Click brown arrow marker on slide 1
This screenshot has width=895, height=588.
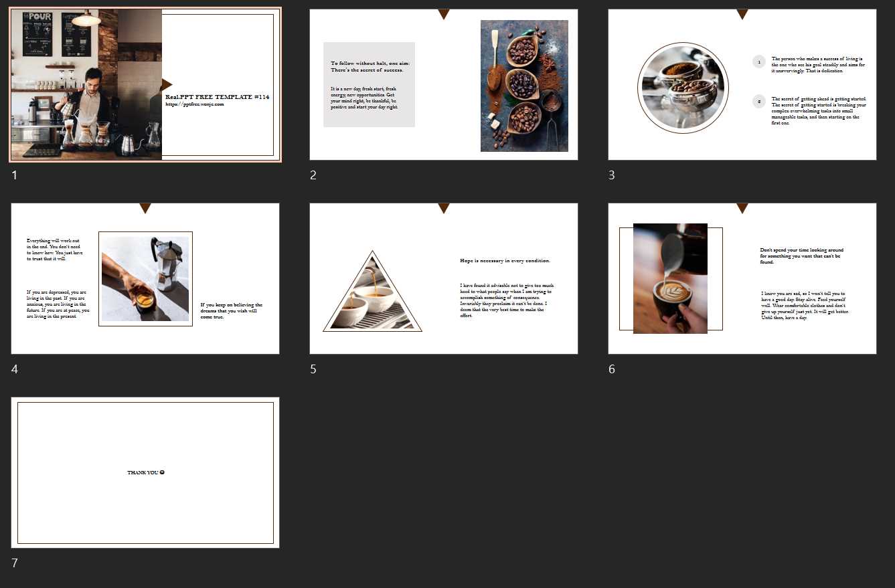[167, 84]
